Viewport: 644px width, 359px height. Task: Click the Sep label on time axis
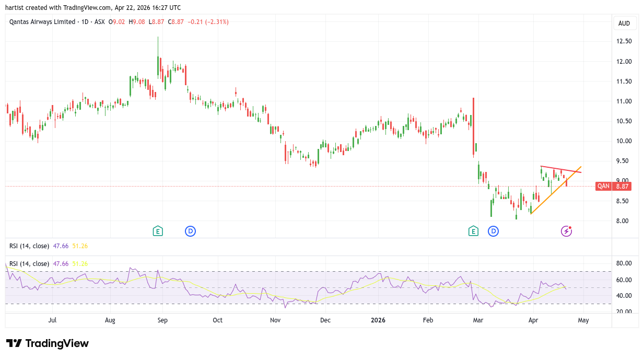point(162,320)
